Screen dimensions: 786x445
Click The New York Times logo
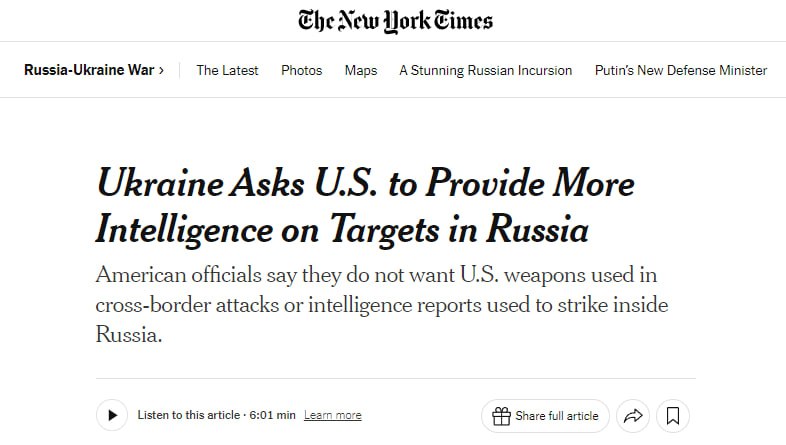tap(394, 21)
